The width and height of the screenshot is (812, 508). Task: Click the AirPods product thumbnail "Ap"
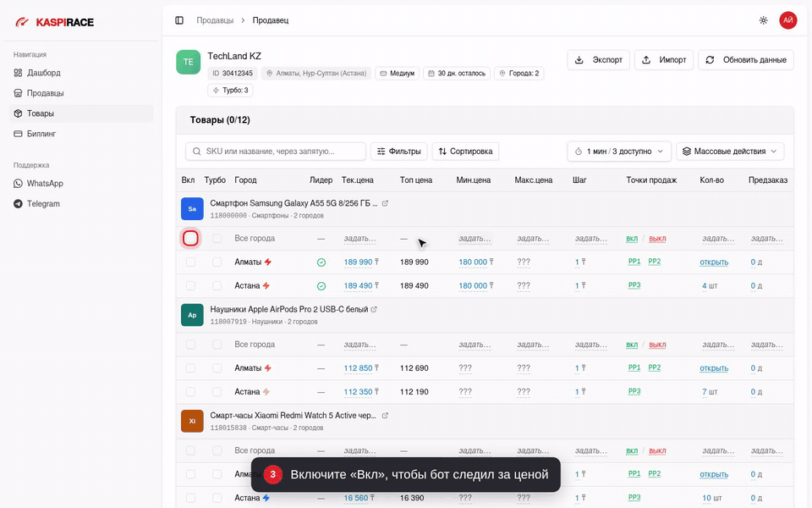192,315
